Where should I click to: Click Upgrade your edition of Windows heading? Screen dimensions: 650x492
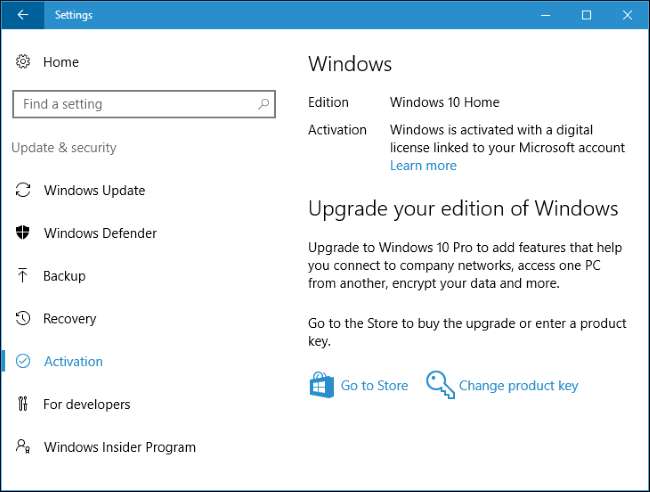pyautogui.click(x=463, y=208)
